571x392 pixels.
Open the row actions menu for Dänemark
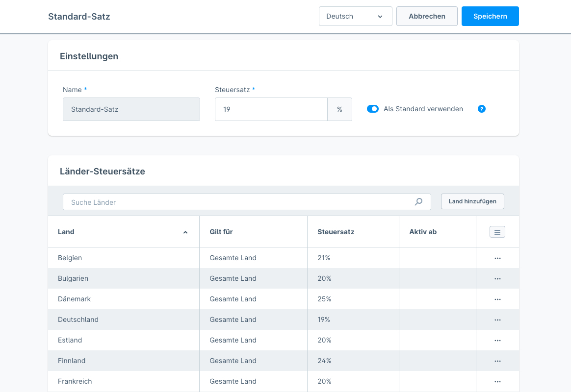coord(497,299)
